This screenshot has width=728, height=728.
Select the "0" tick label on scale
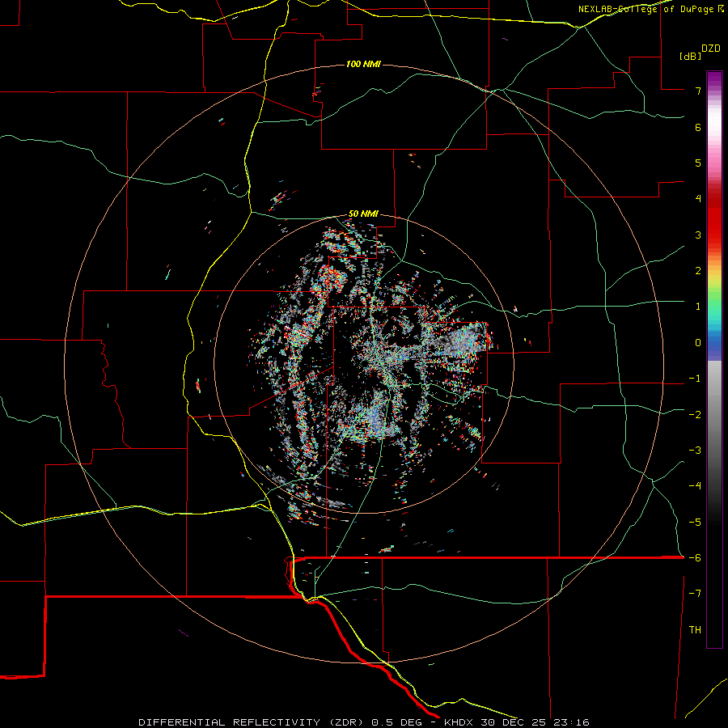698,342
